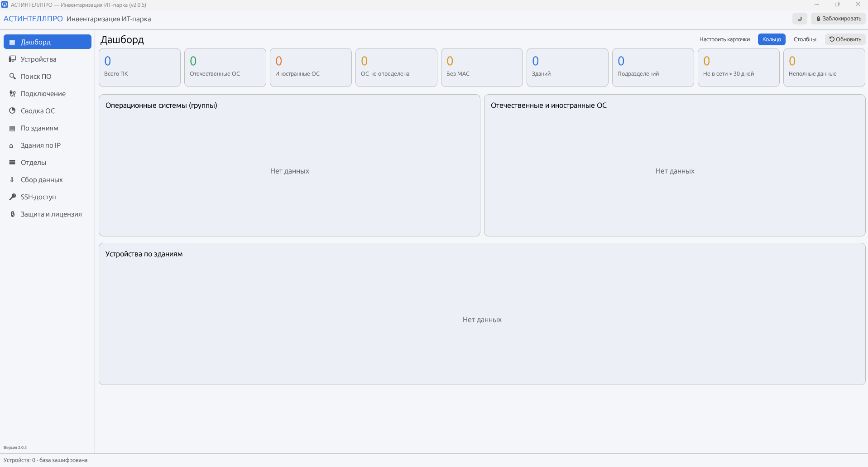This screenshot has width=868, height=467.
Task: Click the Защита и лицензия lock icon
Action: click(x=12, y=214)
